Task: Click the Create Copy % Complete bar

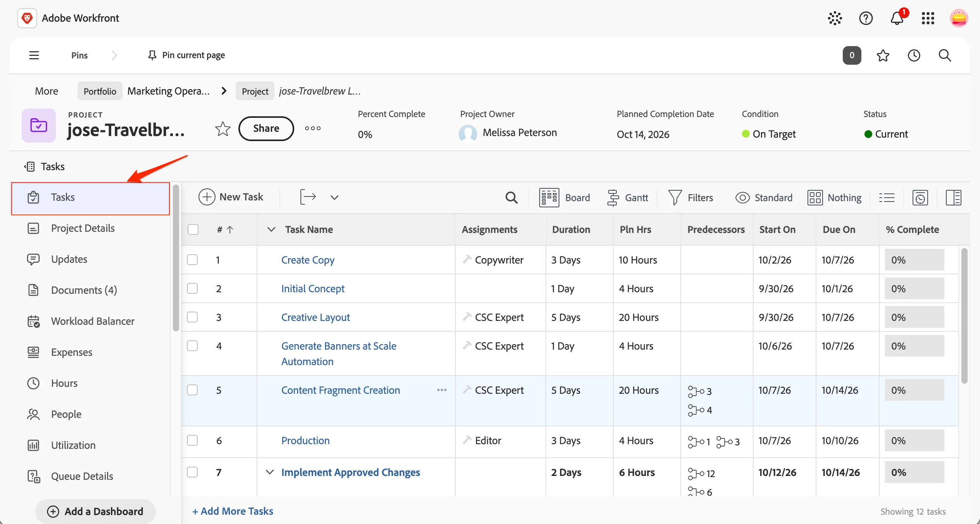Action: coord(914,260)
